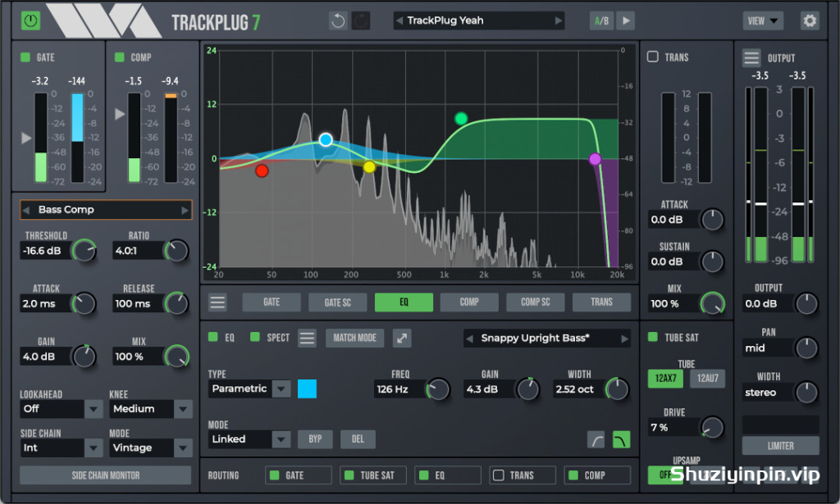The image size is (840, 504).
Task: Select the blue EQ band node
Action: pyautogui.click(x=326, y=139)
